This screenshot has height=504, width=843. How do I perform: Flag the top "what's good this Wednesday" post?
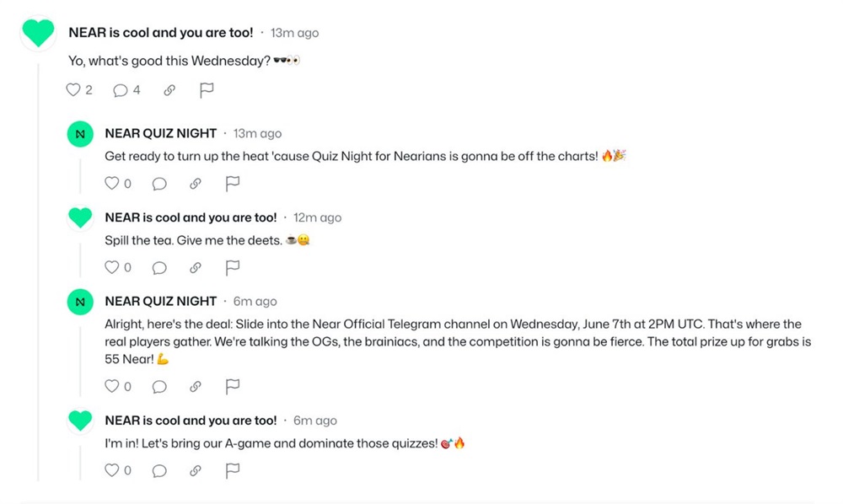pos(207,90)
